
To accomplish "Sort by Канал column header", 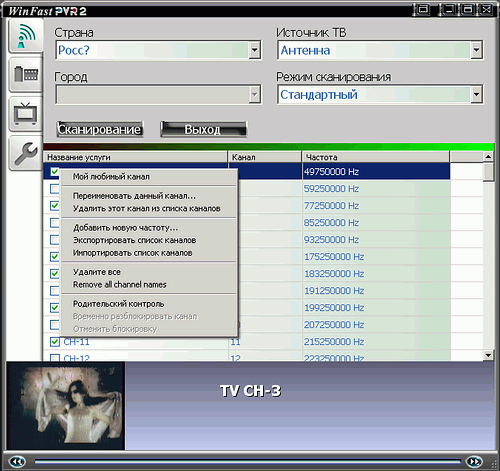I will [x=265, y=157].
